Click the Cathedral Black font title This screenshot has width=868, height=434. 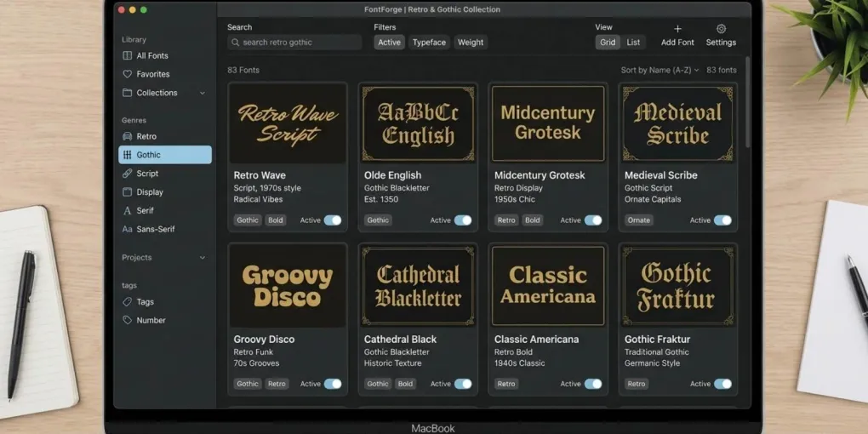tap(400, 340)
